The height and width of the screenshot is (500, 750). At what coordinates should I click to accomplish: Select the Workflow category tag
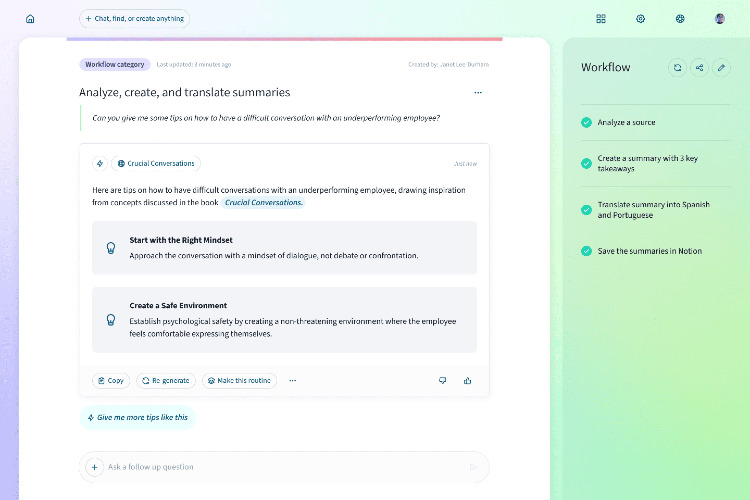click(115, 64)
